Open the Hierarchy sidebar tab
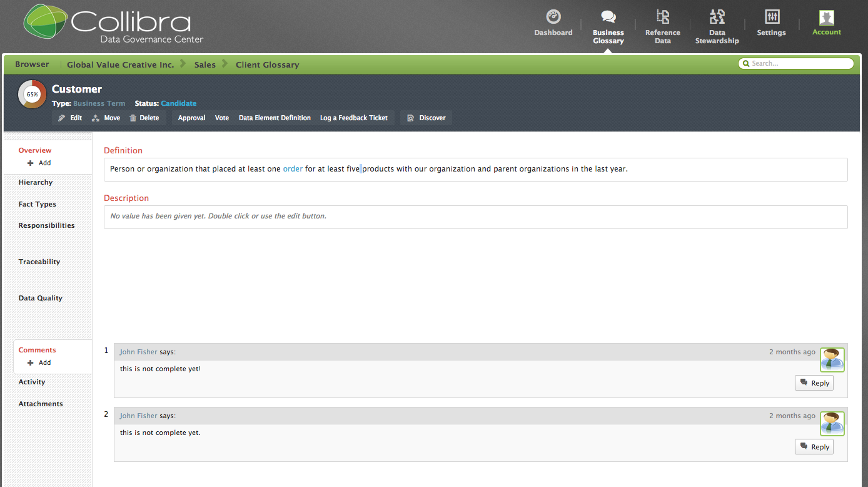This screenshot has height=487, width=868. click(36, 182)
